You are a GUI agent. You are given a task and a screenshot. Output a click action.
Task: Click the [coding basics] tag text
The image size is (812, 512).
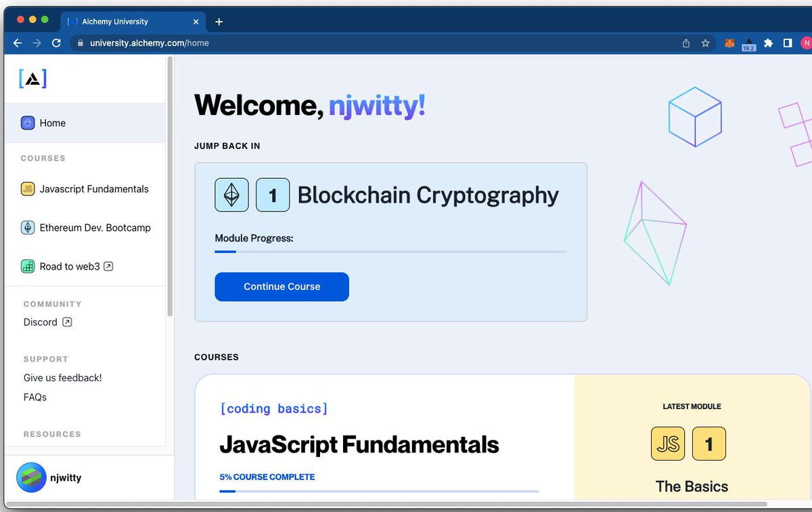pos(274,408)
